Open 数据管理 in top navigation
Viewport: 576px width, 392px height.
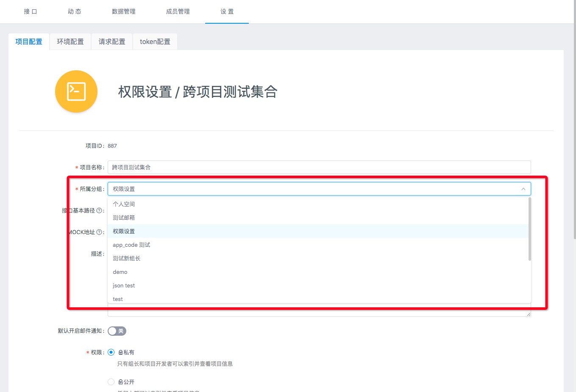pyautogui.click(x=124, y=11)
